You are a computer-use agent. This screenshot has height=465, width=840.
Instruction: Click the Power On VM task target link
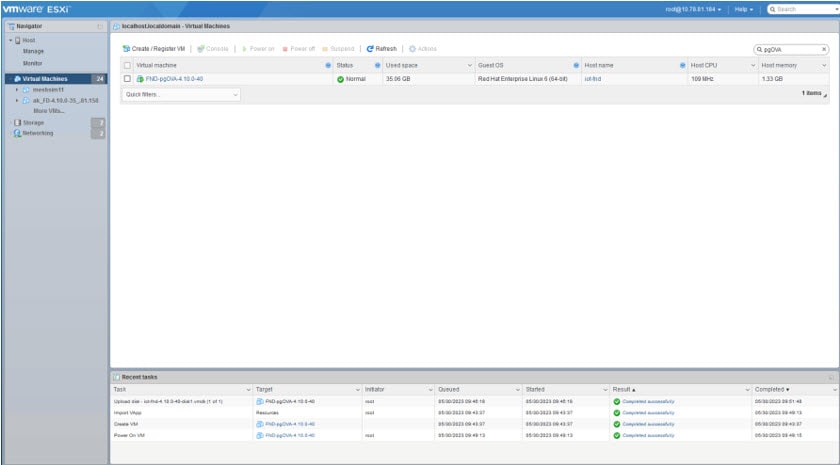(x=290, y=436)
